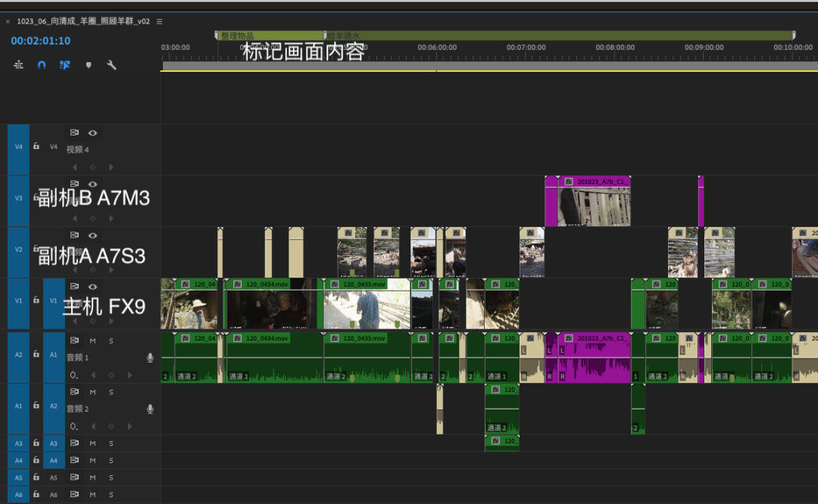Screen dimensions: 818x504
Task: Go to next keyframe on video 4
Action: pos(111,167)
